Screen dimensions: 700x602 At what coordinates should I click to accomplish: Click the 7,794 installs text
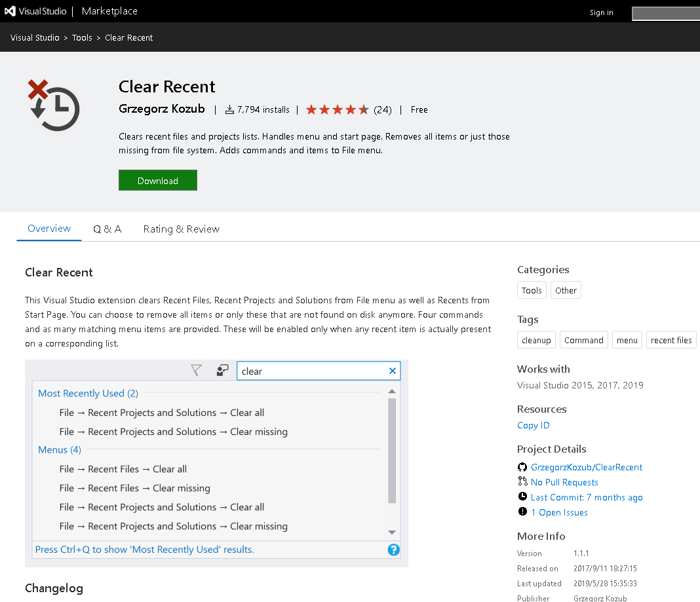[263, 110]
